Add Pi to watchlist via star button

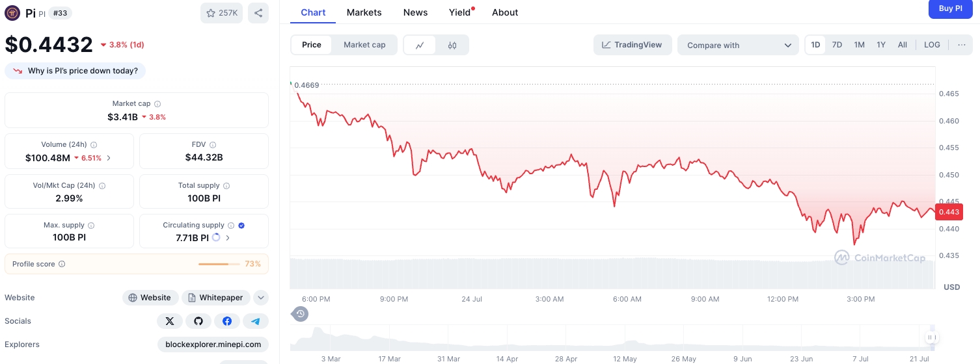tap(221, 13)
